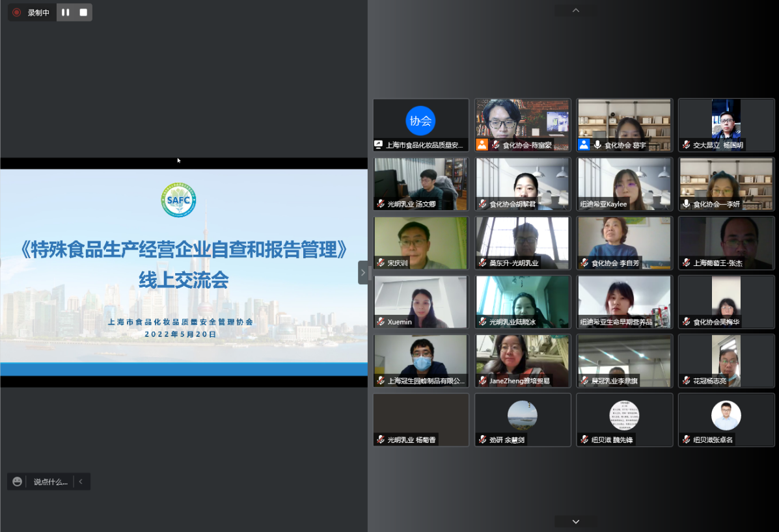This screenshot has width=779, height=532.
Task: Click microphone icon of 食化协会—李妍
Action: pos(686,204)
